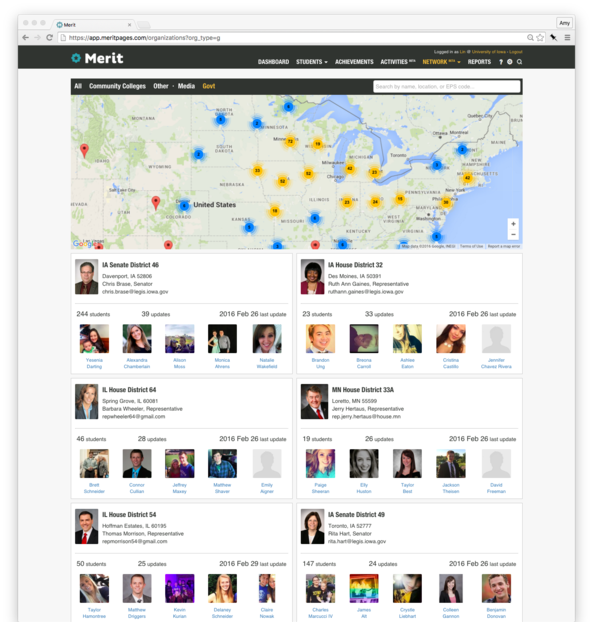Click the Logout link
This screenshot has height=622, width=592.
click(x=516, y=52)
